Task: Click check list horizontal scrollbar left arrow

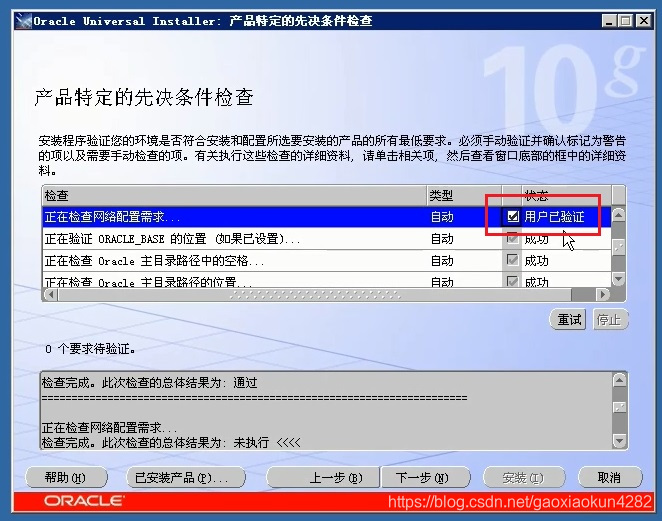Action: point(51,294)
